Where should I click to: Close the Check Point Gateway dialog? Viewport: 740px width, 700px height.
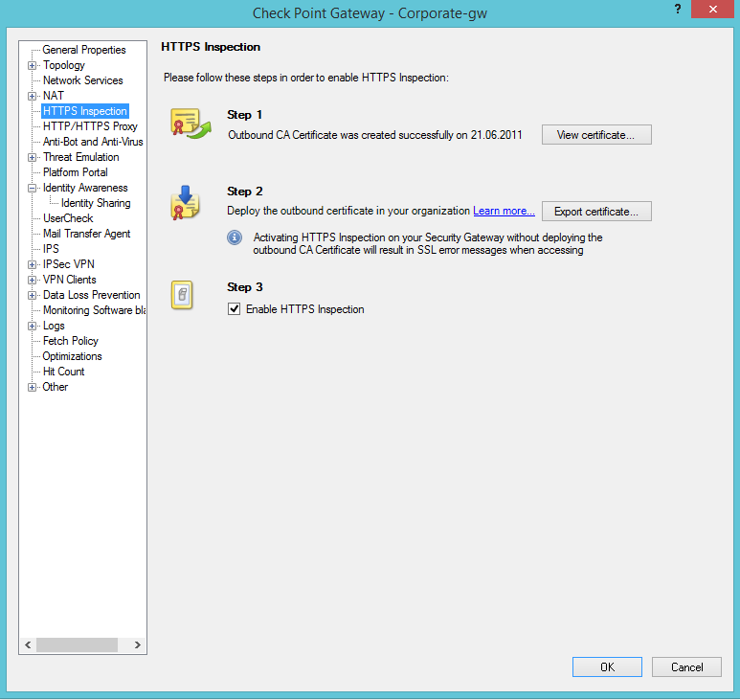(x=712, y=9)
